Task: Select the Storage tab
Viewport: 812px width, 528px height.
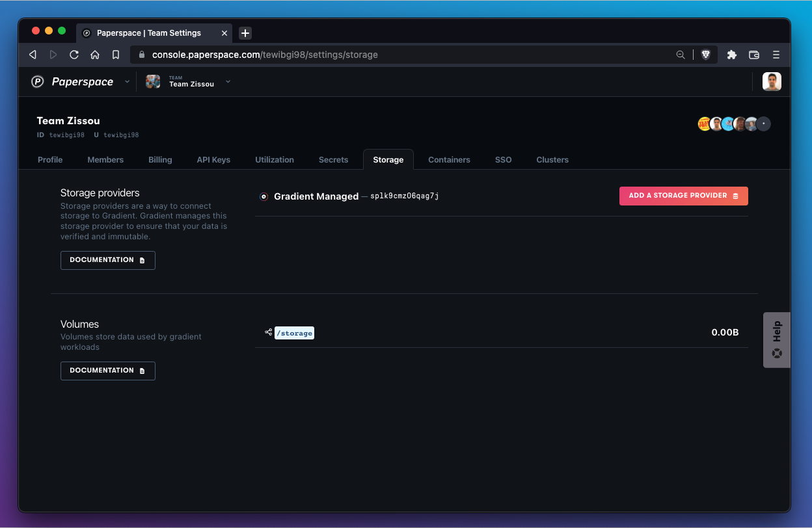Action: click(388, 159)
